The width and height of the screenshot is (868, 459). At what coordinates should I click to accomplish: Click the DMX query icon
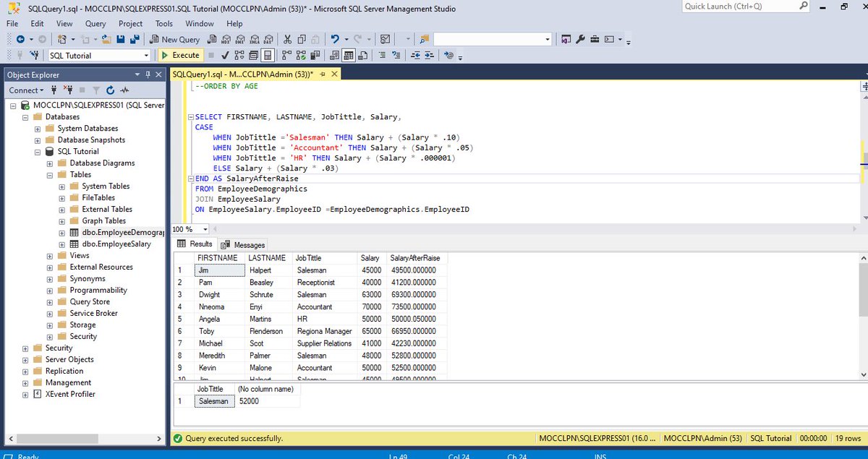(240, 39)
